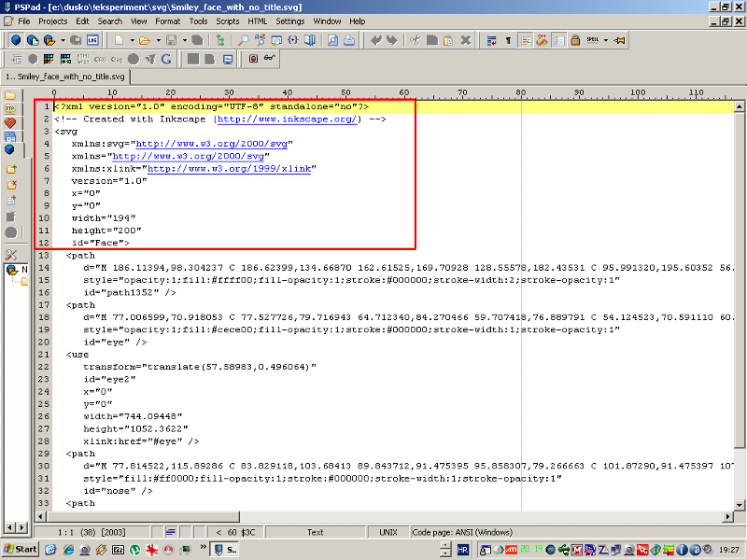Follow the w3.org/1999/xlink link
This screenshot has width=747, height=560.
tap(229, 169)
